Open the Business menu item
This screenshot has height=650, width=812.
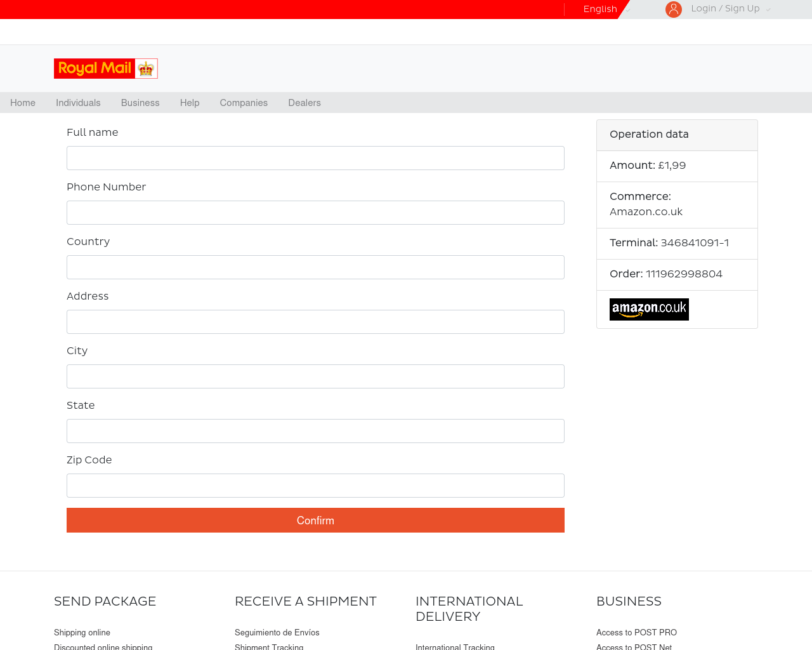click(140, 103)
